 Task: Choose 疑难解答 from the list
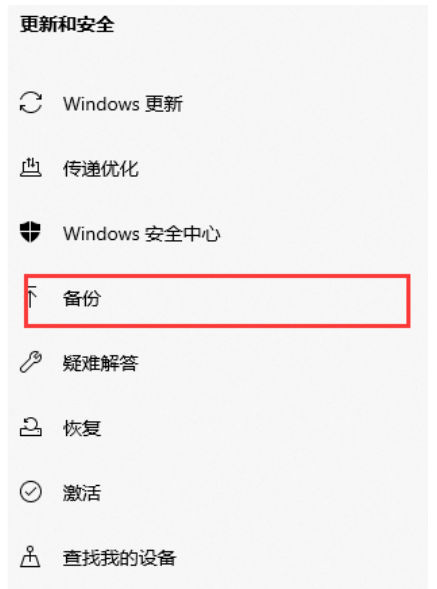[101, 363]
